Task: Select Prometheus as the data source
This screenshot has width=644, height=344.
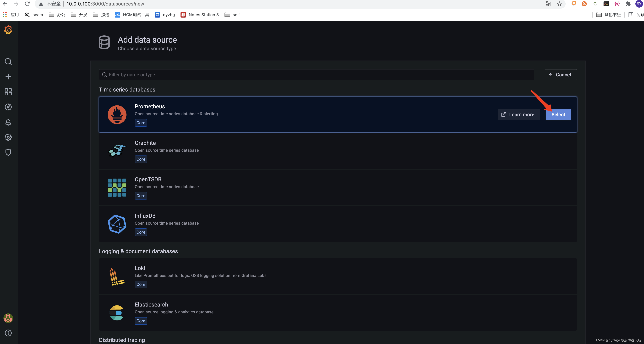Action: 558,114
